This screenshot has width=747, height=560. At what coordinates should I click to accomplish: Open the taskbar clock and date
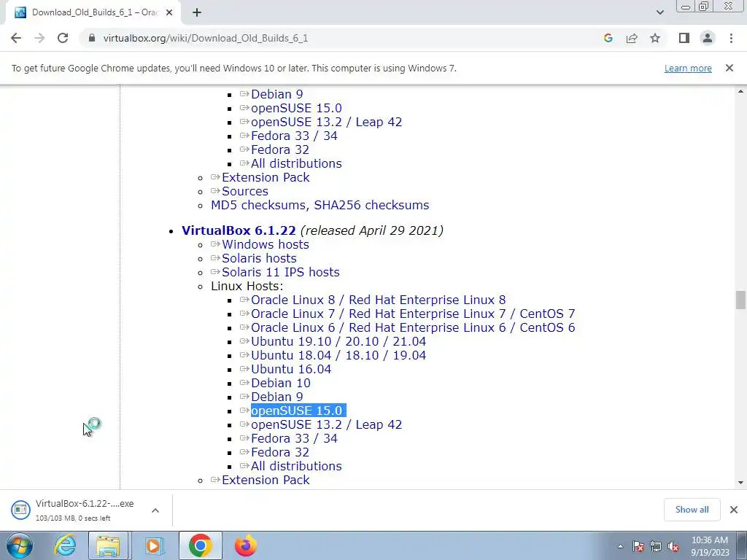point(710,545)
